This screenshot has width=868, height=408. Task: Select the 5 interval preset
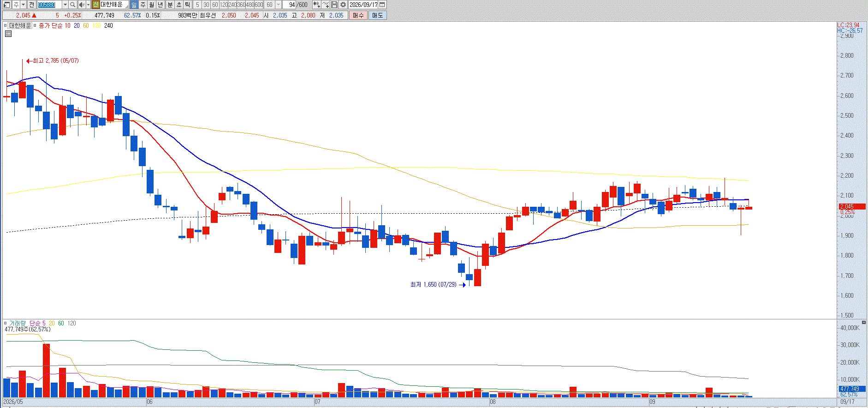pyautogui.click(x=197, y=5)
